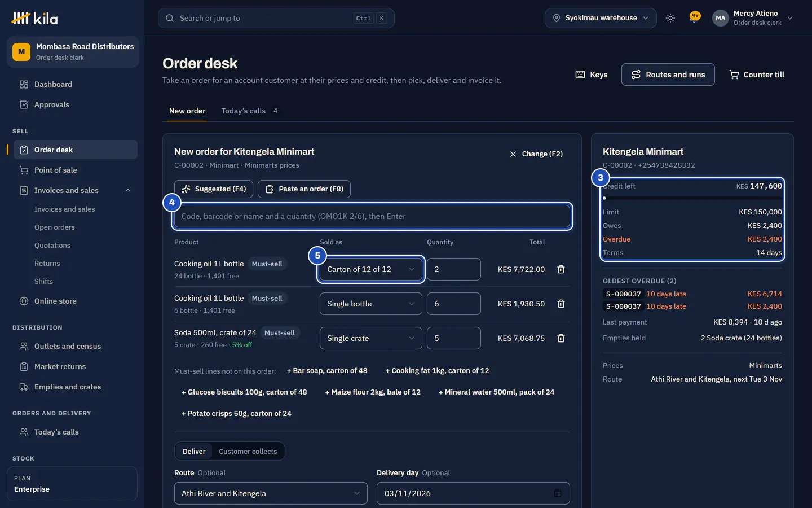
Task: Open the Carton of 12 of 12 dropdown
Action: 370,269
